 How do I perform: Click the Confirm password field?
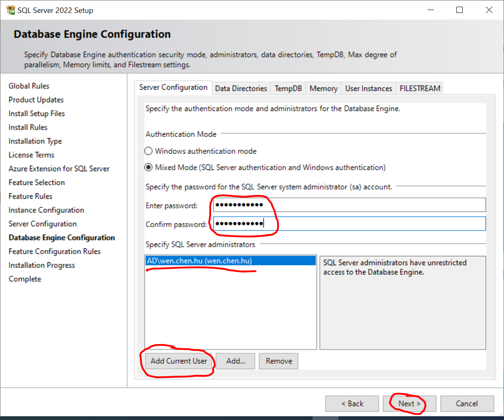[350, 223]
